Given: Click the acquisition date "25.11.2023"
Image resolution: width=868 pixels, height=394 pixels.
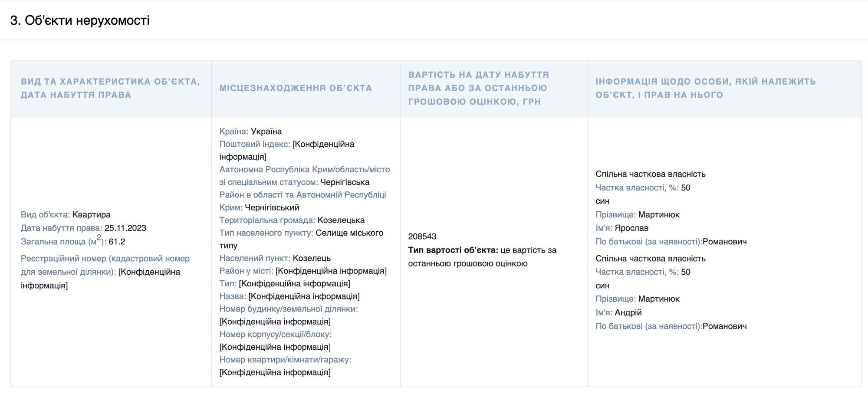Looking at the screenshot, I should click(x=125, y=228).
